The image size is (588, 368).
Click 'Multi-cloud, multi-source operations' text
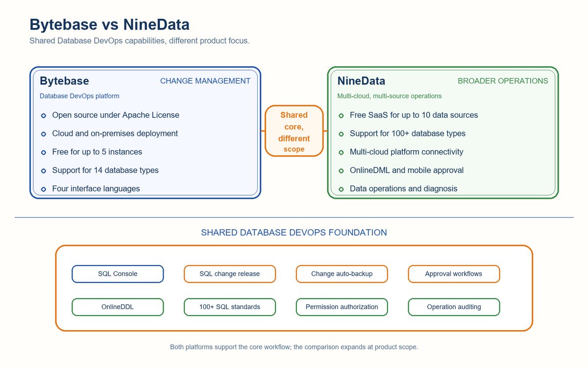390,96
